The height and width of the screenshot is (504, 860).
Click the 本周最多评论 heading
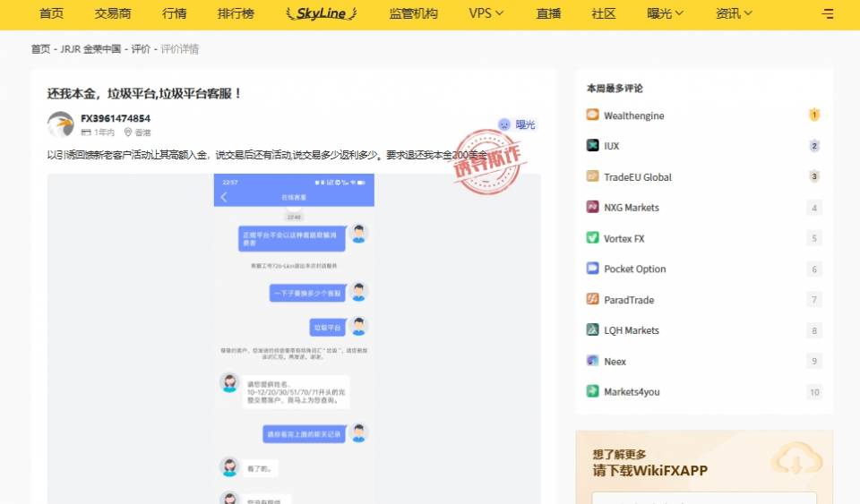click(615, 89)
